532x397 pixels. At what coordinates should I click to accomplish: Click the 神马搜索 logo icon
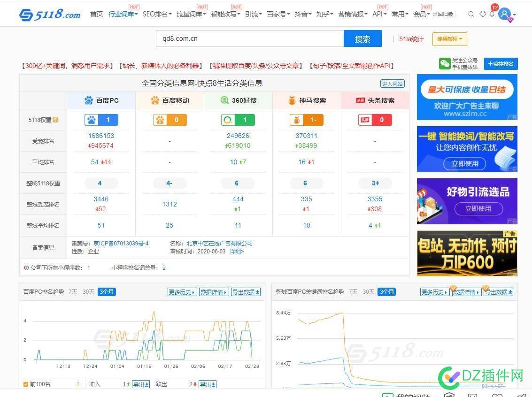(292, 100)
